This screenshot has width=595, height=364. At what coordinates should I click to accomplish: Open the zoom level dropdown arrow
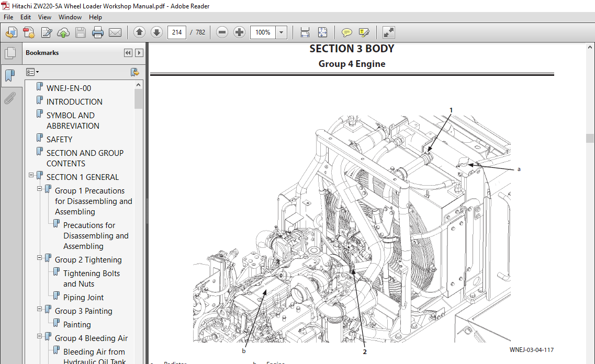point(281,32)
